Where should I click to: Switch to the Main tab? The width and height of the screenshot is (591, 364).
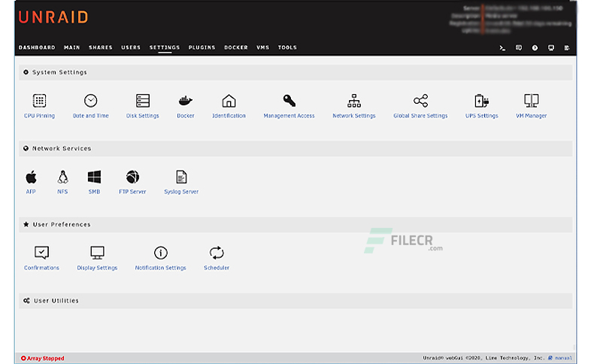72,47
